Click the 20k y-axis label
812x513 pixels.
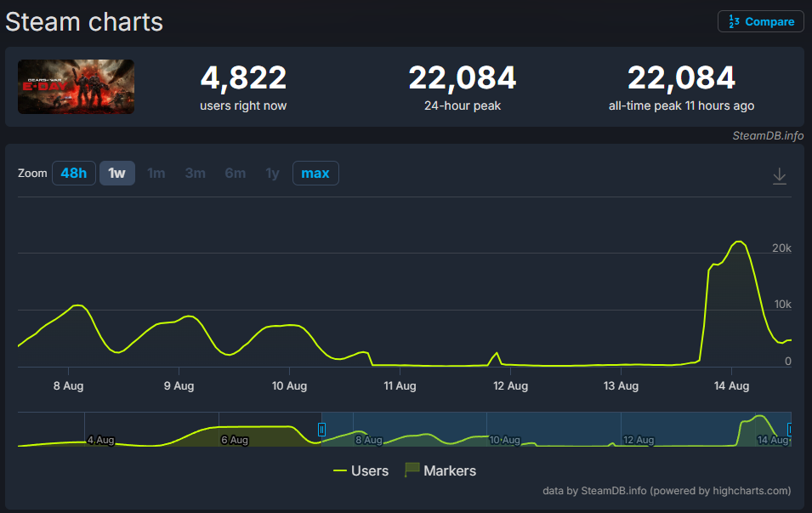[x=781, y=248]
